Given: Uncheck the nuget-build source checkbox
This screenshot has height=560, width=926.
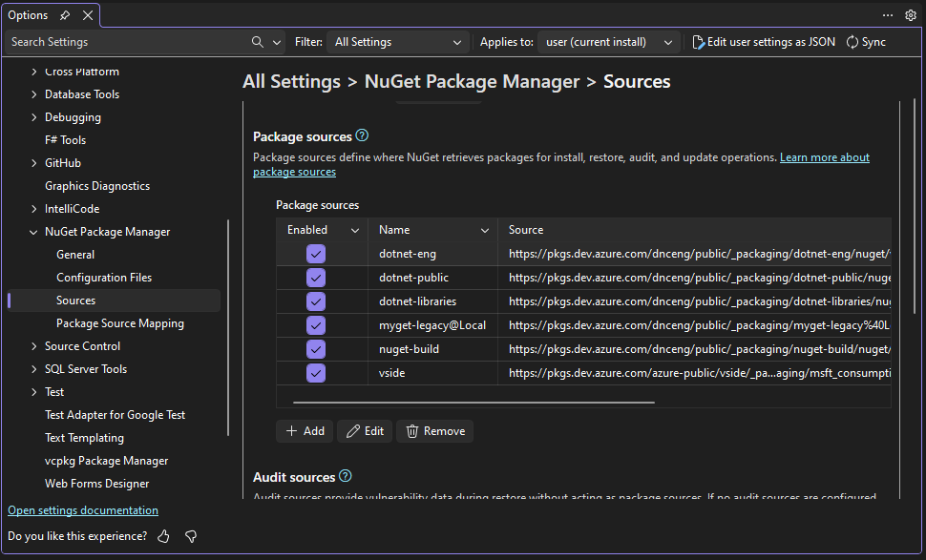Looking at the screenshot, I should pyautogui.click(x=315, y=348).
